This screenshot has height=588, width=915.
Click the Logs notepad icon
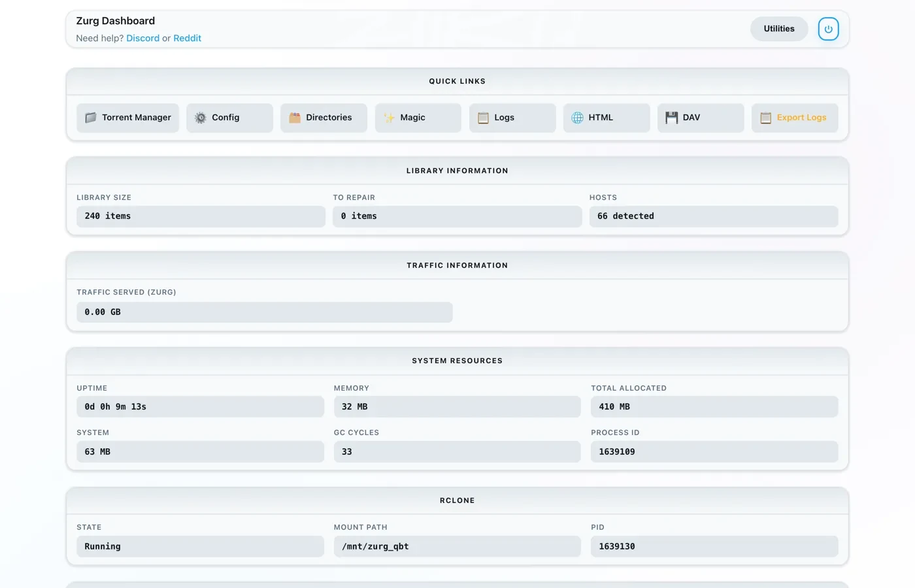pyautogui.click(x=483, y=118)
